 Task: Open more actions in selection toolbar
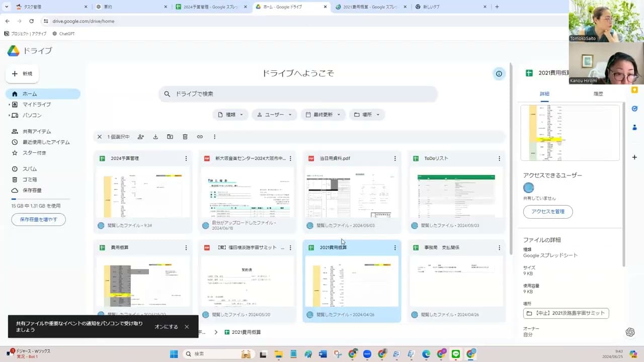(x=214, y=137)
